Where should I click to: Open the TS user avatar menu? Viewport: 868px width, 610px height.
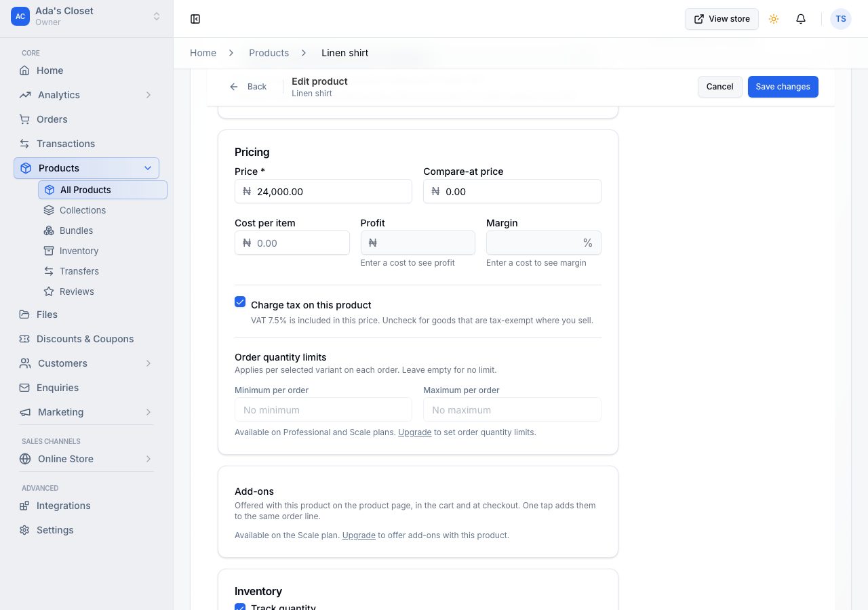click(841, 19)
